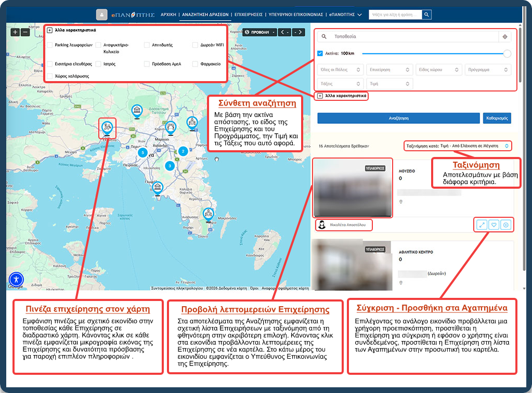532x393 pixels.
Task: Open the accessibility widget icon
Action: pos(16,279)
